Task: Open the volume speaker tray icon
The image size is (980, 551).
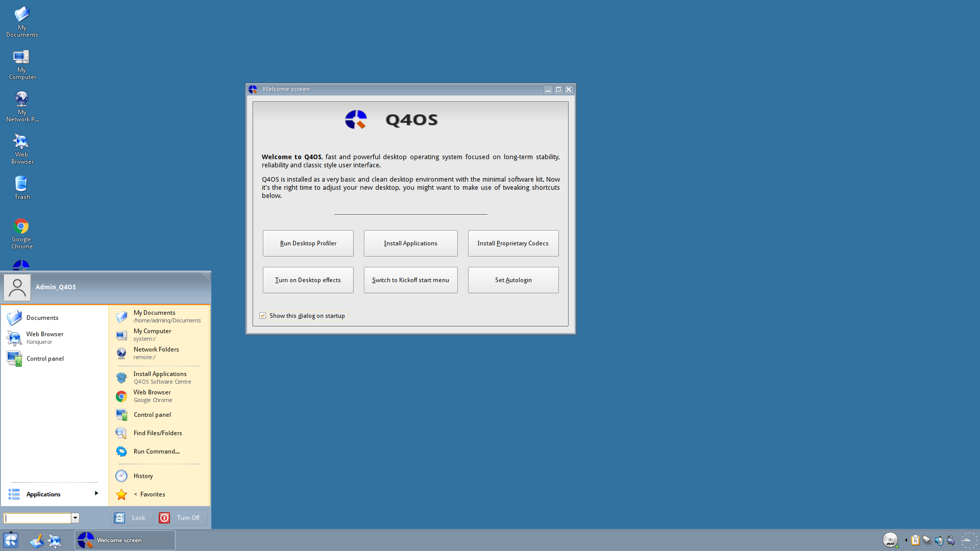Action: tap(939, 540)
